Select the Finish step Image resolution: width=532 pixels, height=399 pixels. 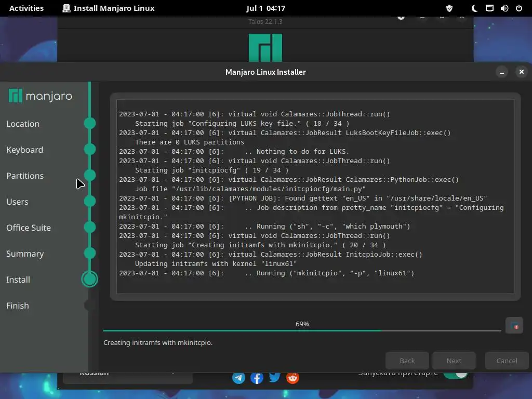18,305
